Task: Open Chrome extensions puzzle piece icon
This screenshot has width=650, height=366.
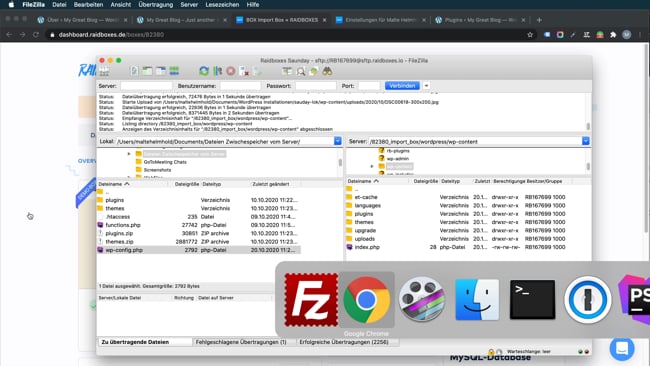Action: coord(613,35)
